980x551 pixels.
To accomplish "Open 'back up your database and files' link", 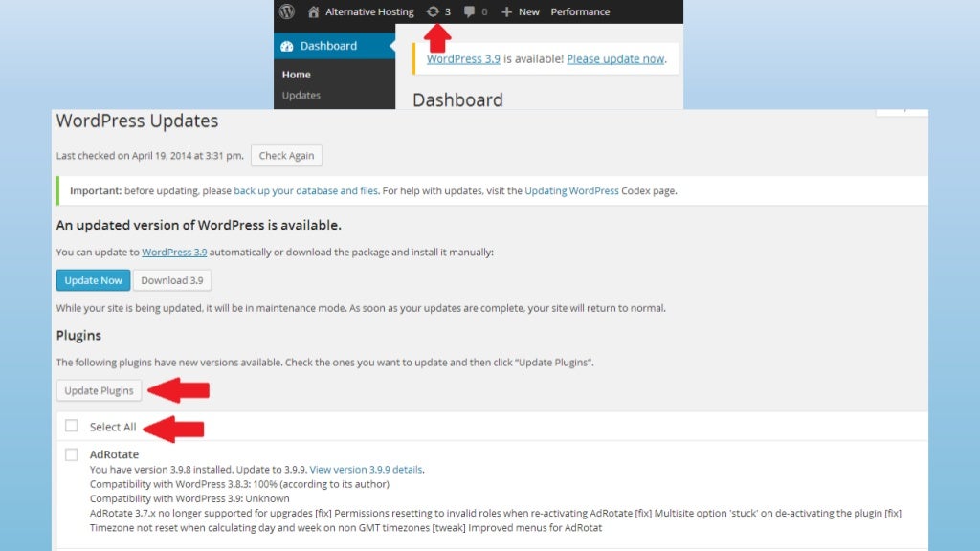I will coord(305,190).
